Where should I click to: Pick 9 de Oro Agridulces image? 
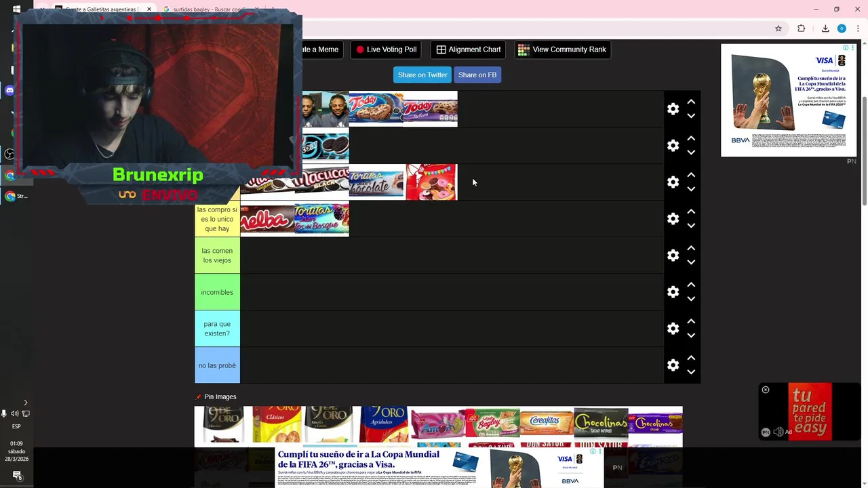point(384,424)
